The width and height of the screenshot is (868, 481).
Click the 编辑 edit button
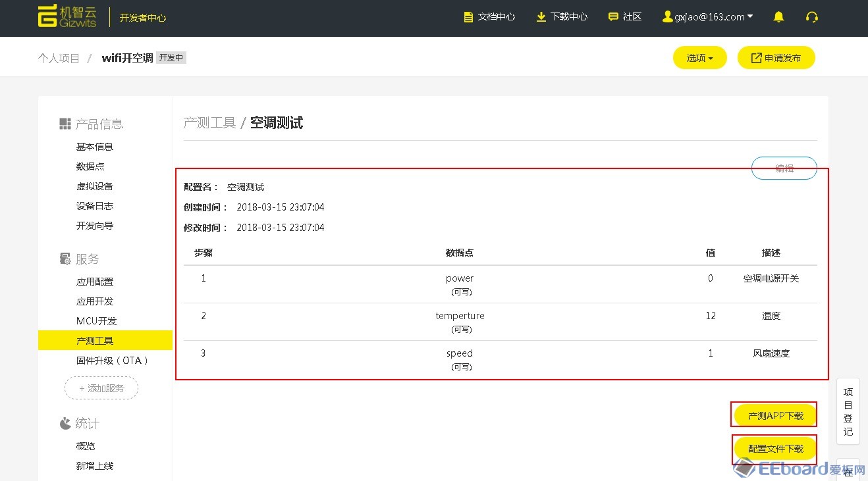click(x=784, y=168)
